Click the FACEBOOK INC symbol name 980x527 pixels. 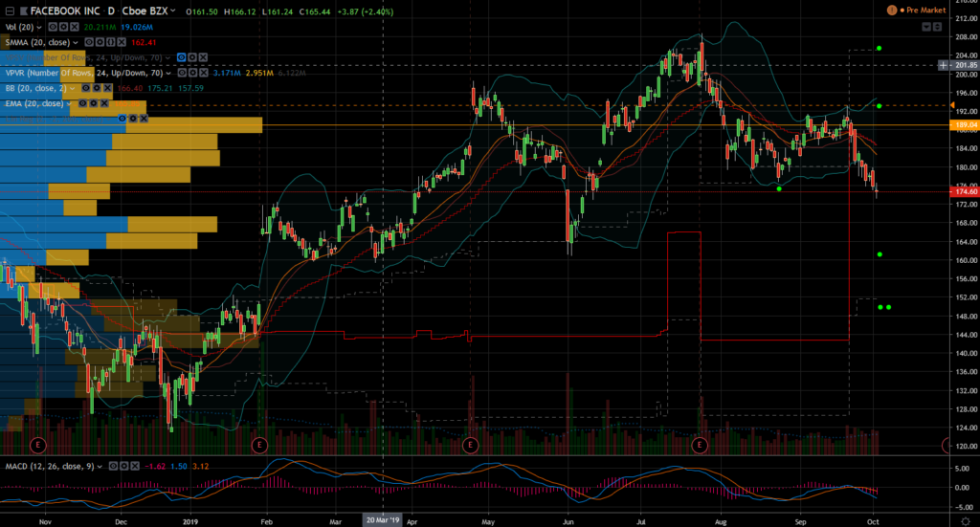point(65,11)
